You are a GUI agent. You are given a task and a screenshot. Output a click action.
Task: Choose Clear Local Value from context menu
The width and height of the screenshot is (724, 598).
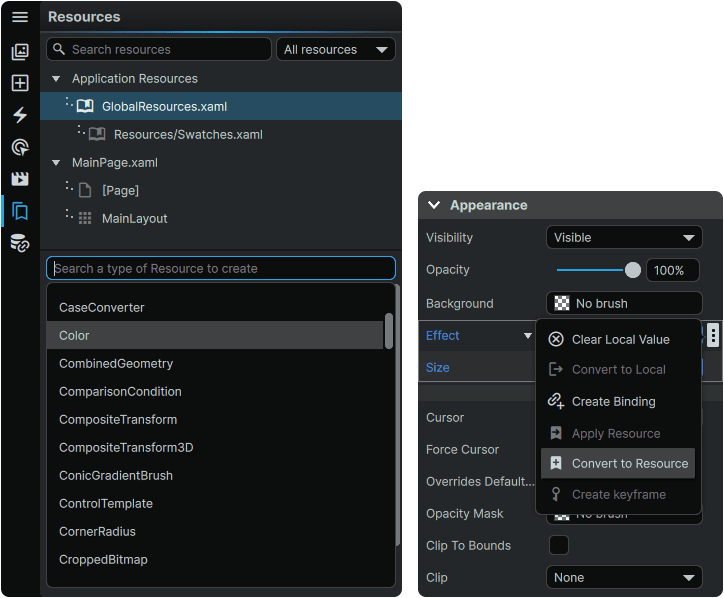618,339
